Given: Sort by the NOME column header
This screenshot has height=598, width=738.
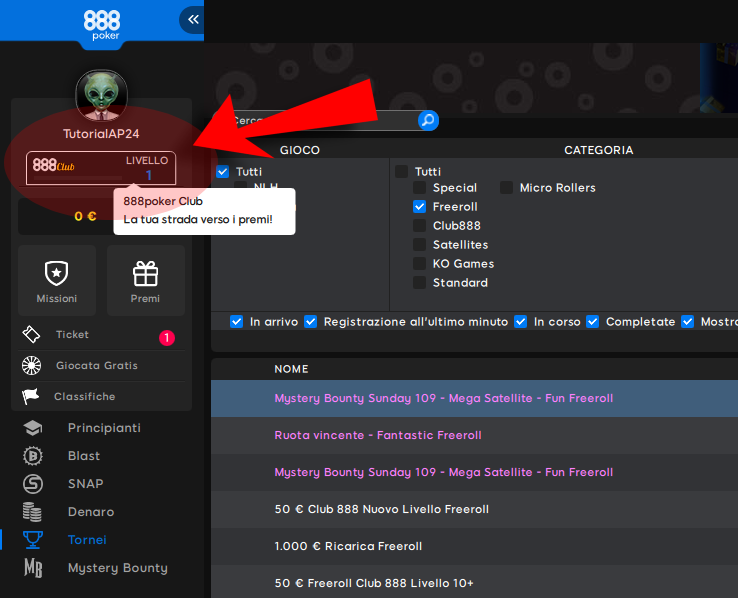Looking at the screenshot, I should pos(291,369).
